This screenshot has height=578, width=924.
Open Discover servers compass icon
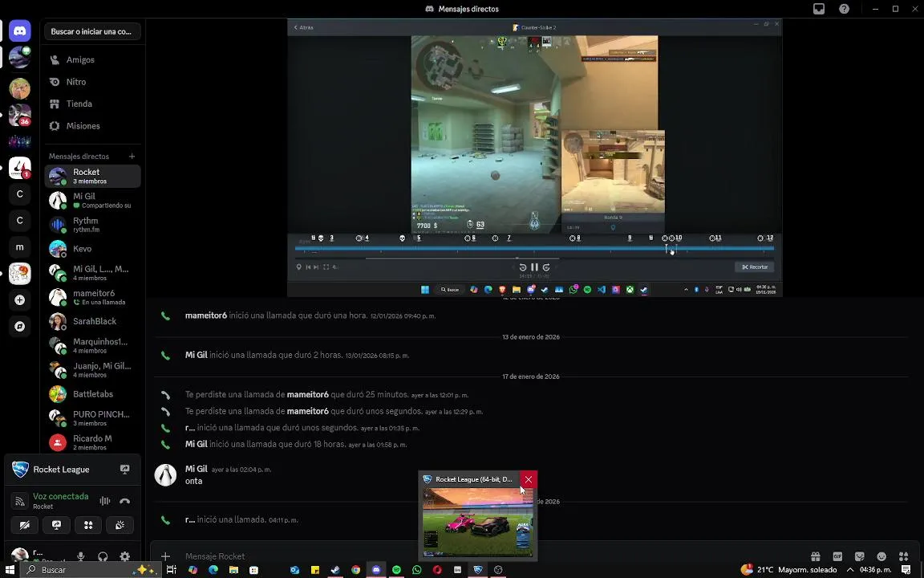click(19, 326)
